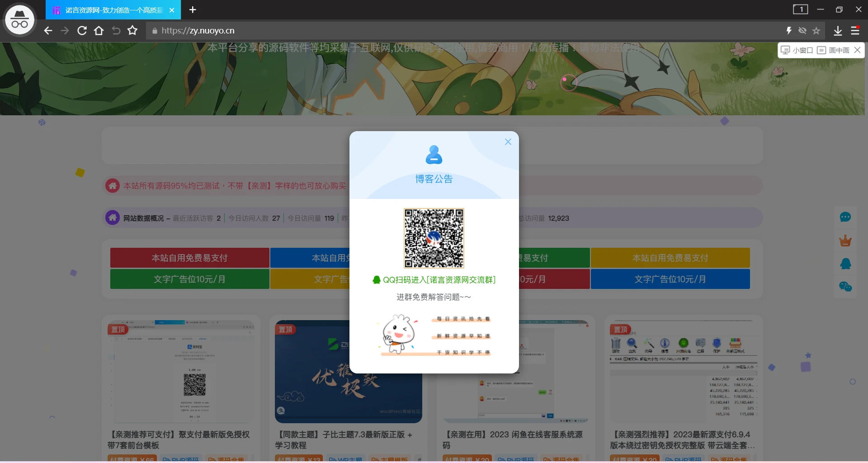Click the red home icon beside notice

(113, 186)
